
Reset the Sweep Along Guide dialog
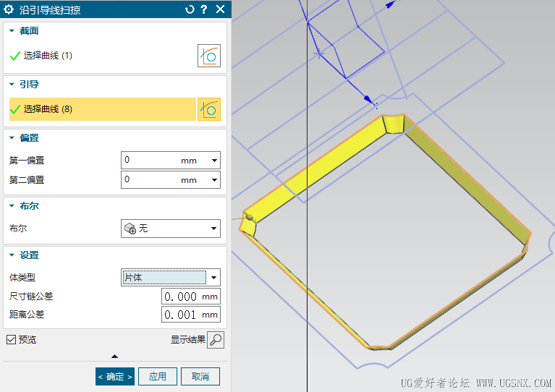click(190, 9)
